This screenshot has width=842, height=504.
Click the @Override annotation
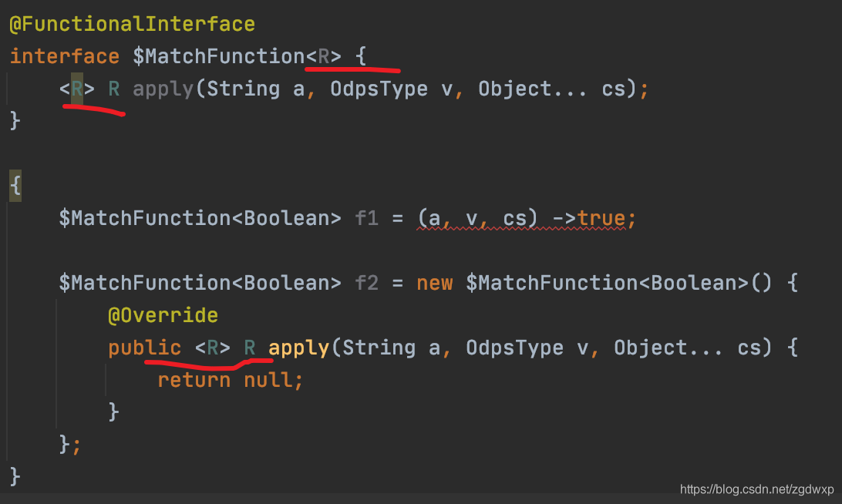[163, 315]
